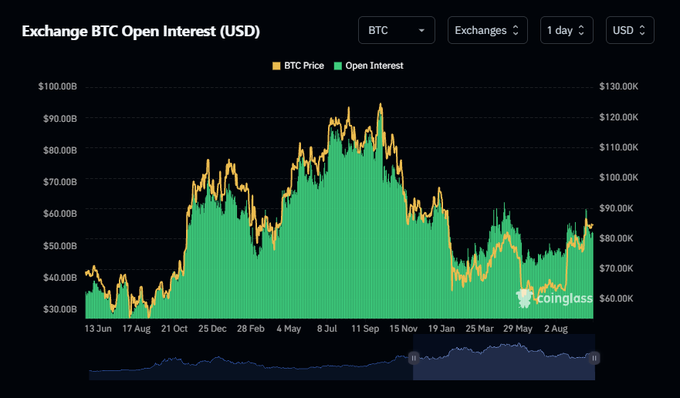Toggle BTC Price legend series
This screenshot has width=680, height=398.
298,66
